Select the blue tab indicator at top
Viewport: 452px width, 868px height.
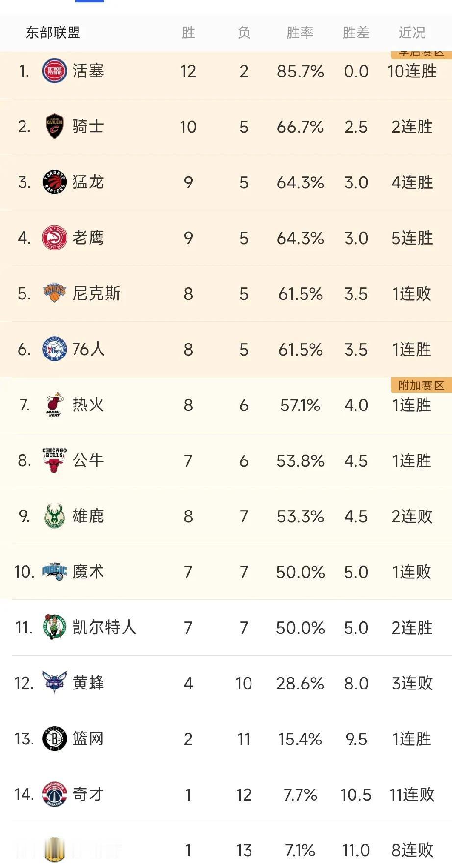pos(90,2)
